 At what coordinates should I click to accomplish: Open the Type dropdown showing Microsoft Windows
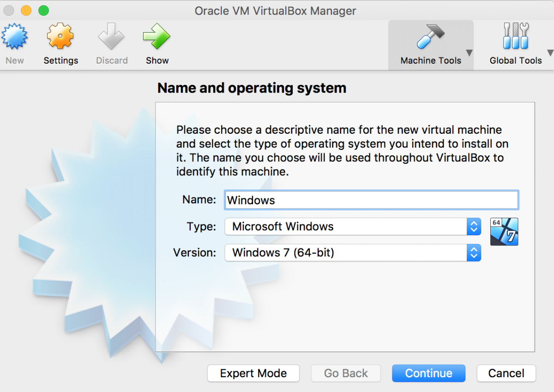pos(353,226)
